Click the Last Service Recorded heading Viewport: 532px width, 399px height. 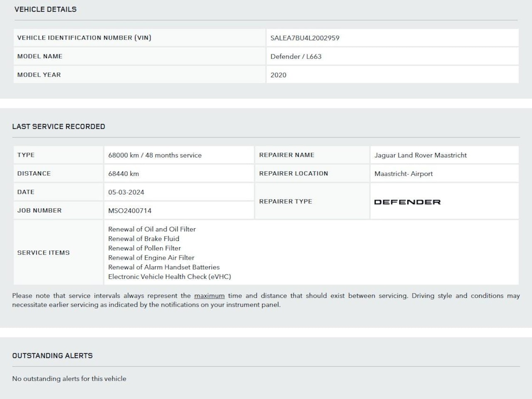(59, 126)
